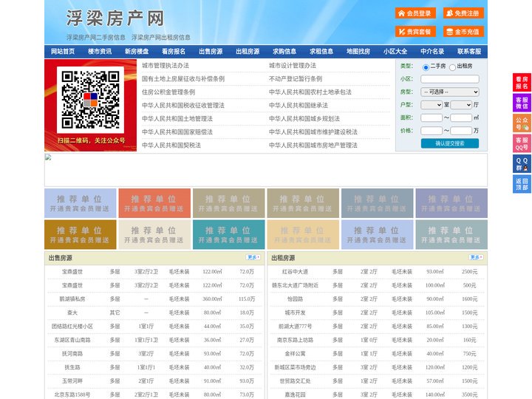Viewport: 532px width, 399px height.
Task: Open 联系客服 menu item
Action: coord(469,52)
